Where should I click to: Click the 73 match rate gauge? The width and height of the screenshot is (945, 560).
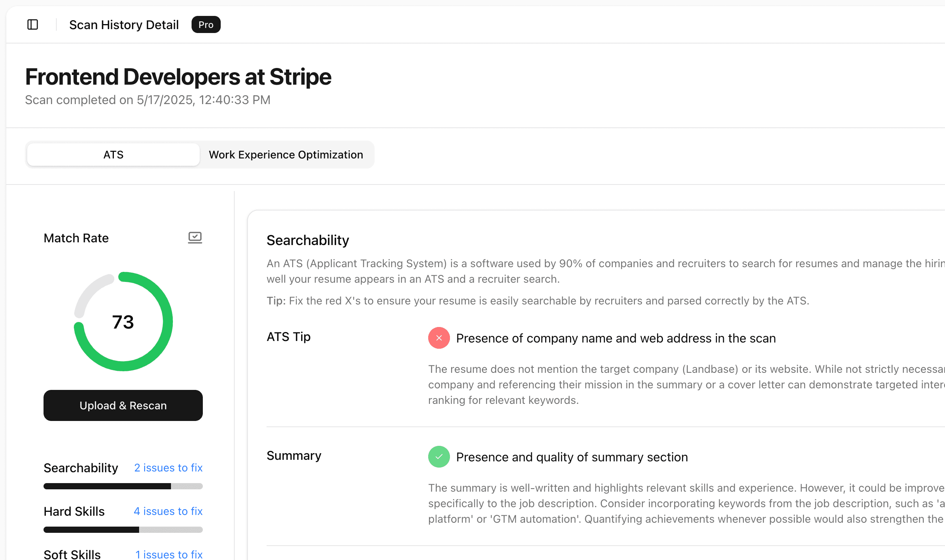[123, 322]
